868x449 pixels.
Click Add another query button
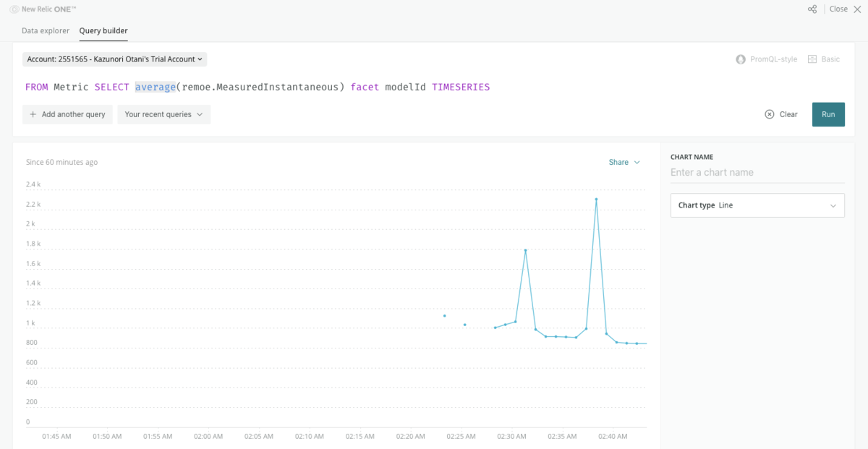point(67,114)
